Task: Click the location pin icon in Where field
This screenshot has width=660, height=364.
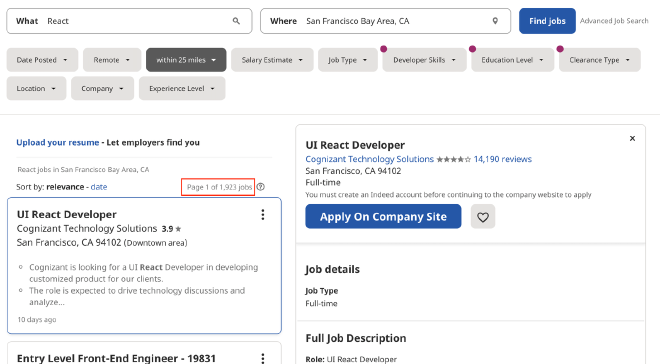Action: click(495, 21)
